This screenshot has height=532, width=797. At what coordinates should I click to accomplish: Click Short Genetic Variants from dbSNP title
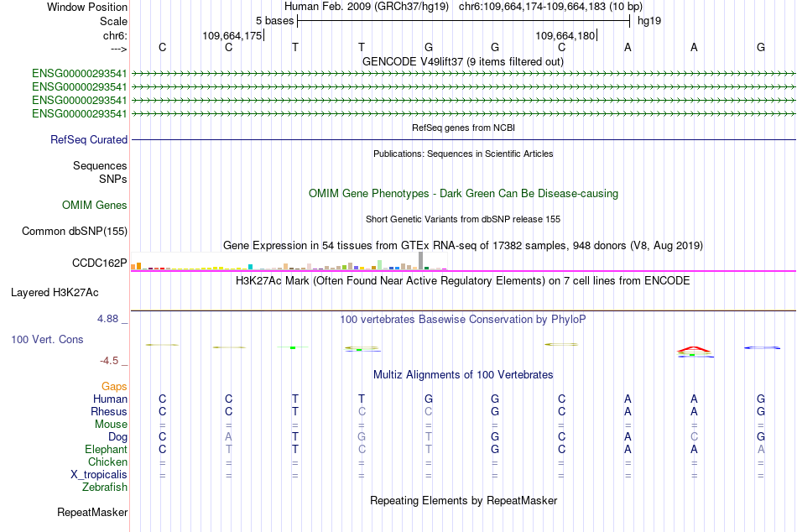point(463,219)
